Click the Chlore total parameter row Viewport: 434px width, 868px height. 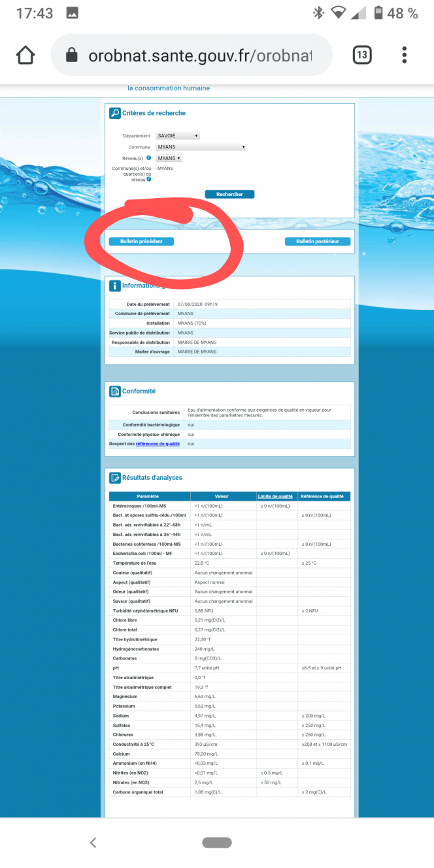click(x=230, y=630)
